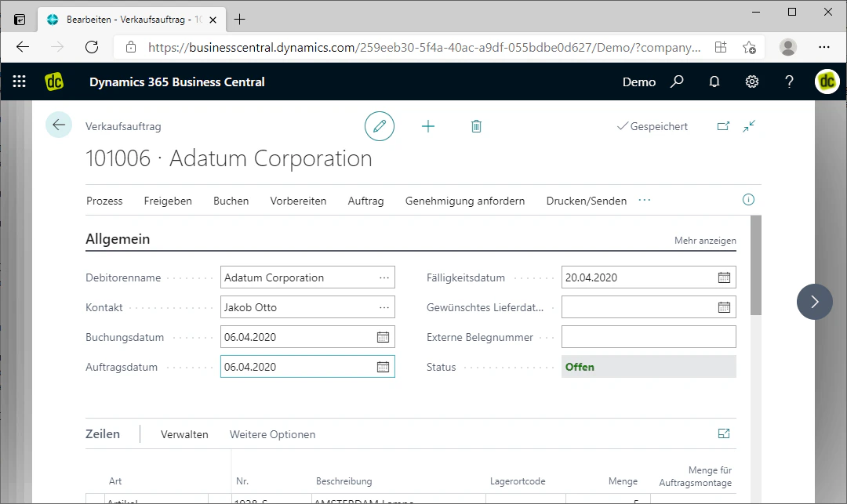Open Verwalten in Zeilen section
Image resolution: width=847 pixels, height=504 pixels.
pyautogui.click(x=184, y=434)
